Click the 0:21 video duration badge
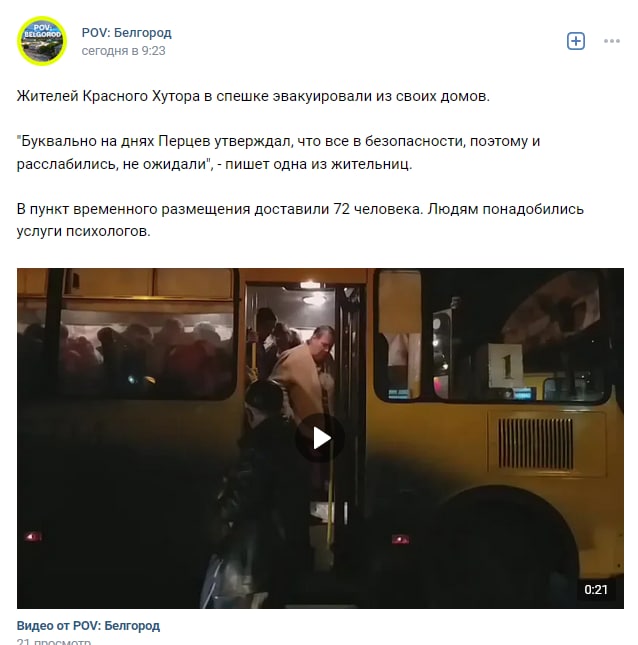The height and width of the screenshot is (645, 638). 596,589
